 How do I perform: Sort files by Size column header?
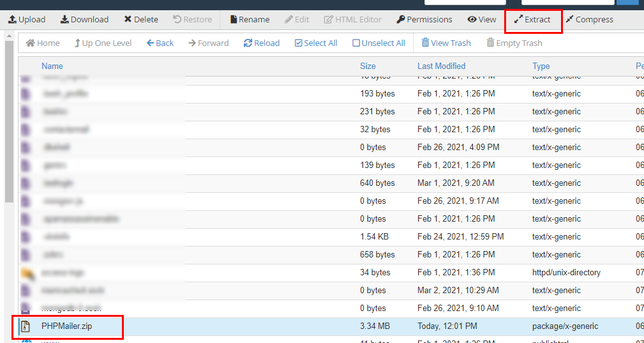pos(368,66)
